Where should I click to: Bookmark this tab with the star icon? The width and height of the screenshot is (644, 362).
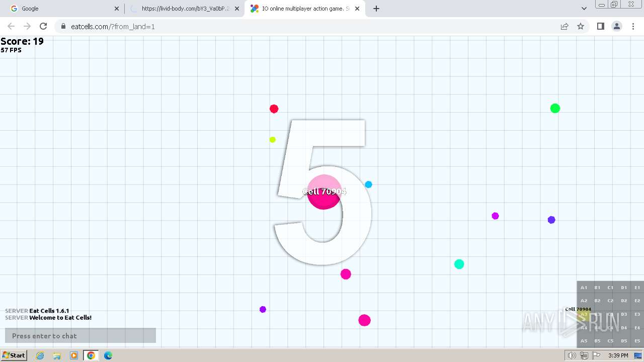click(x=581, y=26)
